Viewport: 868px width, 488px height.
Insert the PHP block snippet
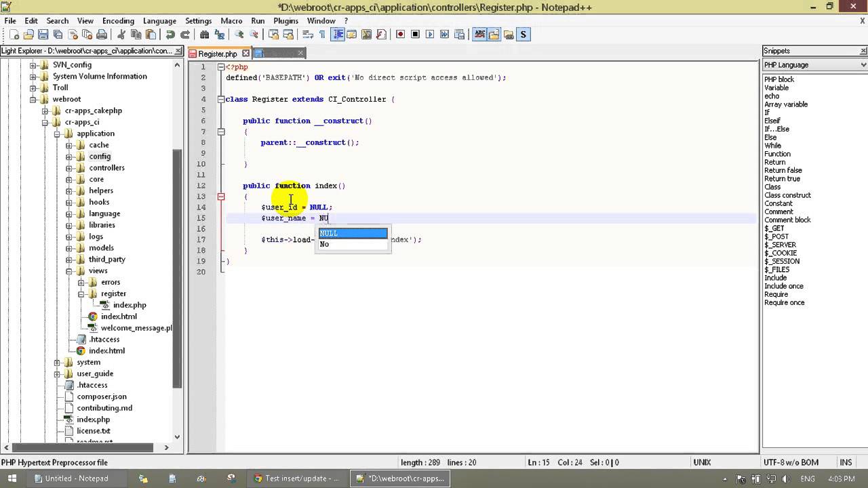[x=779, y=79]
